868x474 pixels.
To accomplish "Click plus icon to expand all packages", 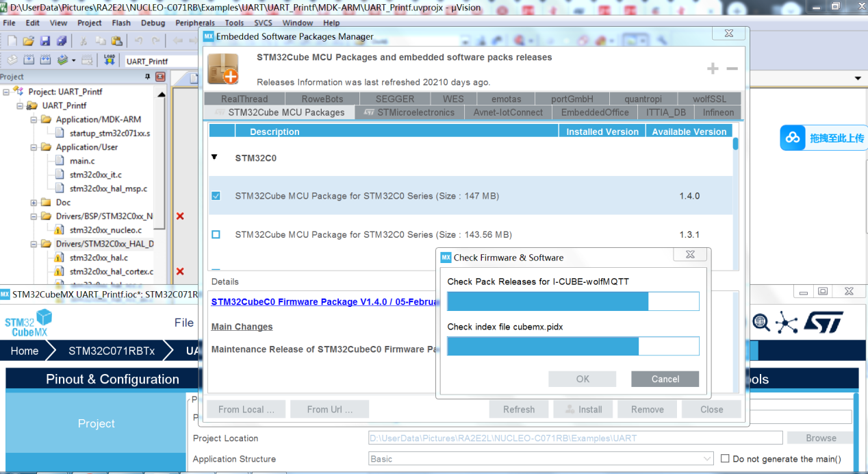I will click(x=713, y=68).
